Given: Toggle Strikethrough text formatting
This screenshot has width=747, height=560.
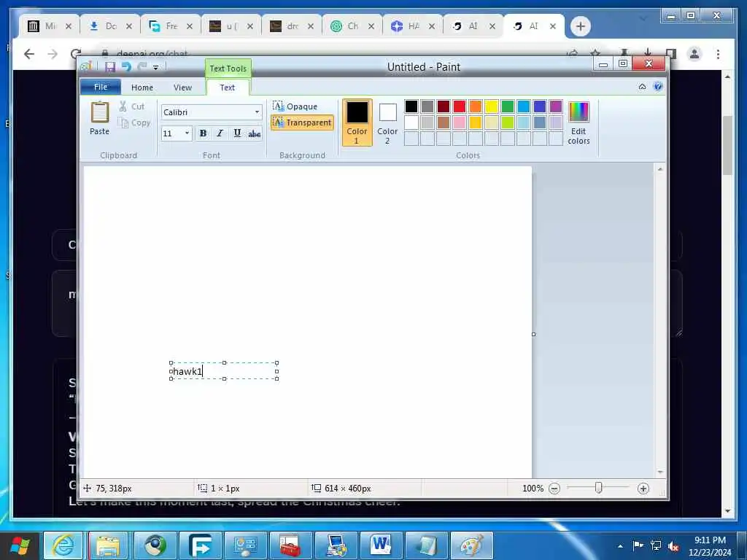Looking at the screenshot, I should pos(255,133).
